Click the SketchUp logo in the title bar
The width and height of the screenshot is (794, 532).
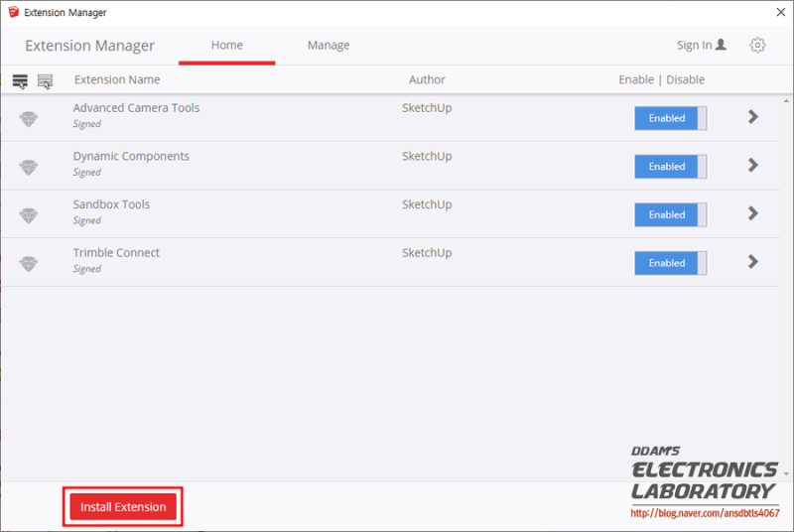pyautogui.click(x=14, y=12)
